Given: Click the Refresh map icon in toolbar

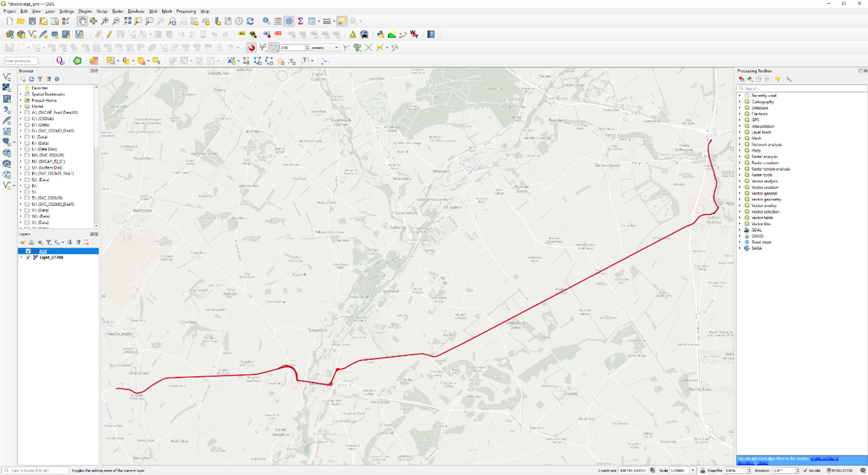Looking at the screenshot, I should (250, 21).
